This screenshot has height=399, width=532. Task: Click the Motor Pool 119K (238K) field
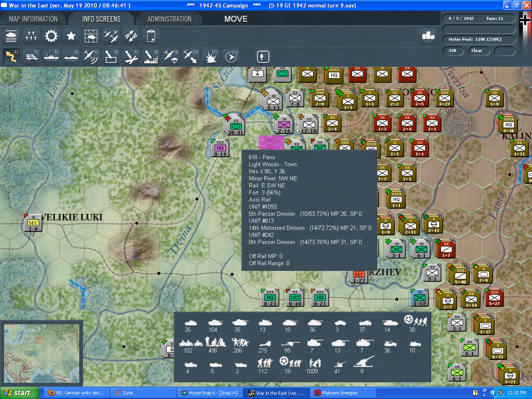pos(478,39)
